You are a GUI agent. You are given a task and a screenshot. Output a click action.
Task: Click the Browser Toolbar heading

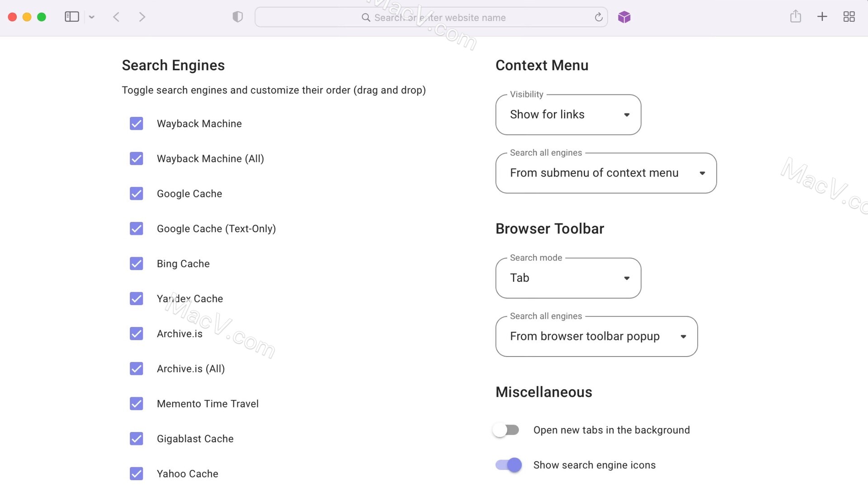point(550,229)
